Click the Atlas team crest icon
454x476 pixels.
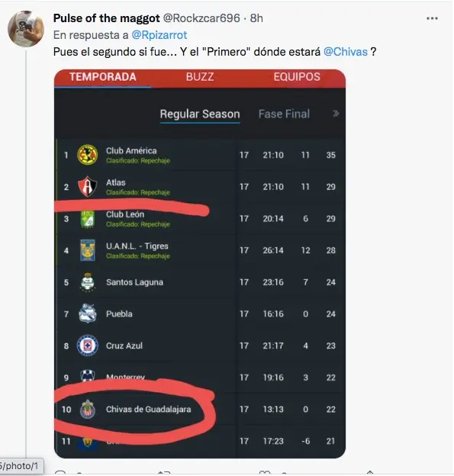[88, 186]
